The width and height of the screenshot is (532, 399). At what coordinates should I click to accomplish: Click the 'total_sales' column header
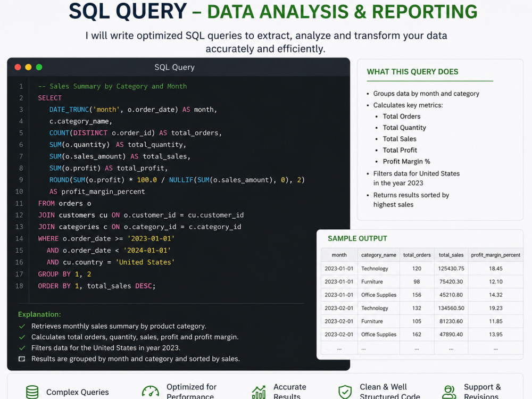coord(451,255)
